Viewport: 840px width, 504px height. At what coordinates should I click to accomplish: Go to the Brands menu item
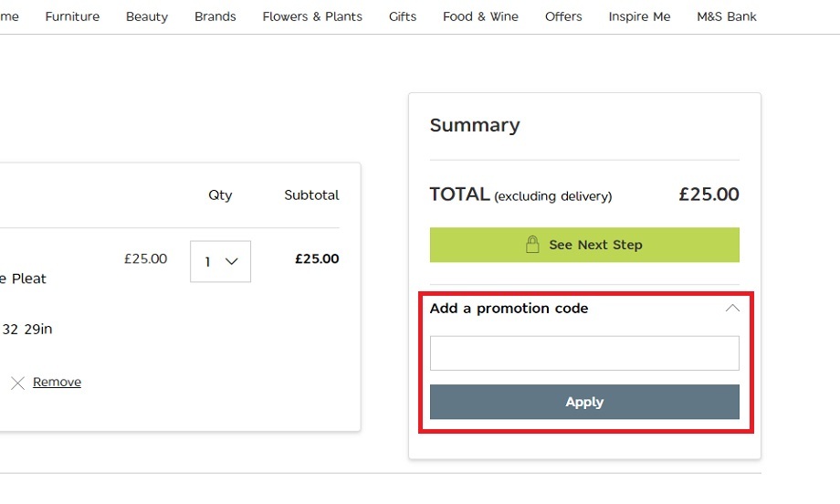point(215,16)
